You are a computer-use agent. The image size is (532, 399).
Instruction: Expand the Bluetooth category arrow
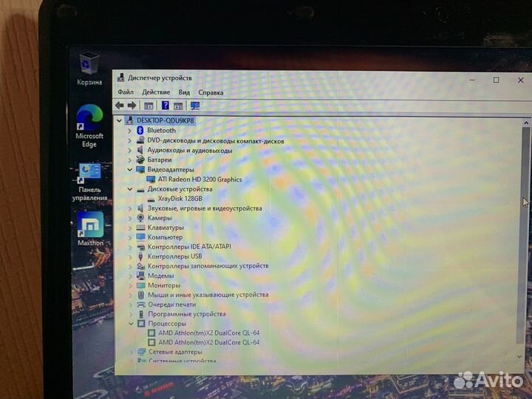(129, 130)
